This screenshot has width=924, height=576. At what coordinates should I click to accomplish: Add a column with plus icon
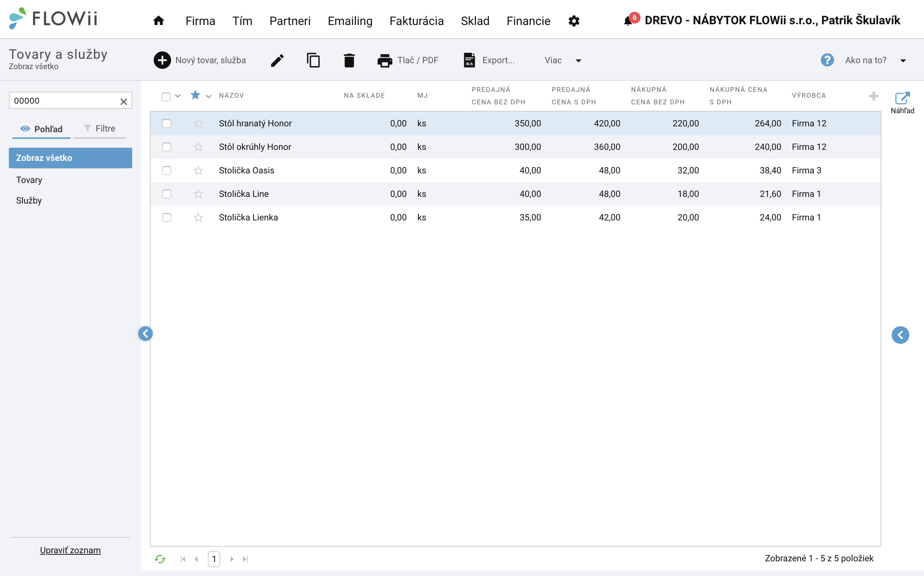tap(874, 96)
